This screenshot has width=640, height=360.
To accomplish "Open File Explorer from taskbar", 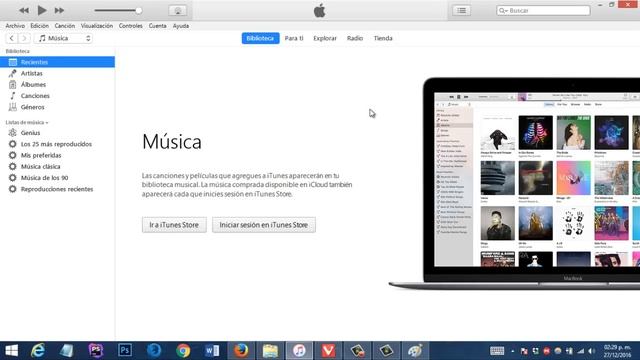I will (x=270, y=351).
